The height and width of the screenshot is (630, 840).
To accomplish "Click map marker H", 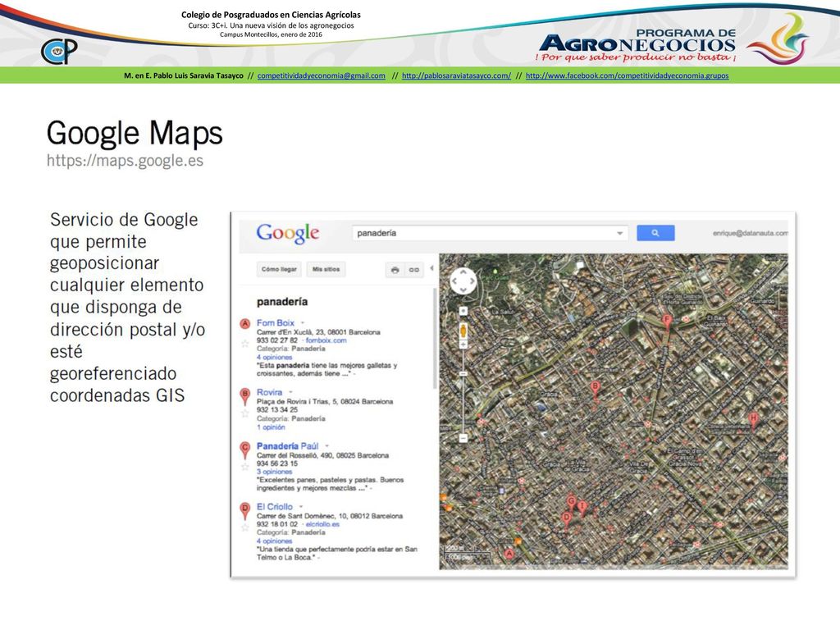I will (x=753, y=421).
